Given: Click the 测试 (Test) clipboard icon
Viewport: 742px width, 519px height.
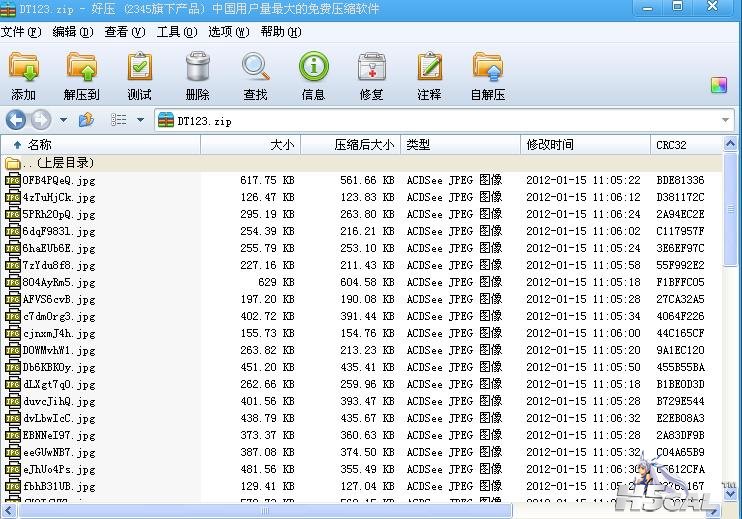Looking at the screenshot, I should [x=140, y=67].
